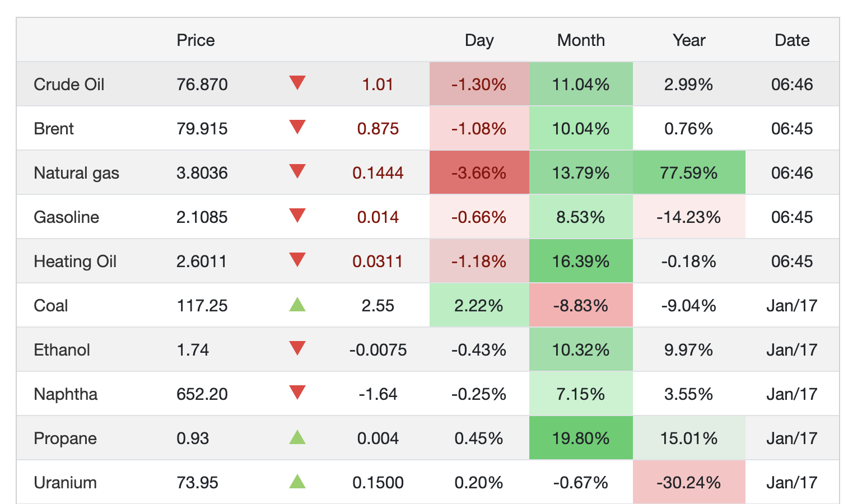848x504 pixels.
Task: Select Brent price 79.915
Action: 202,129
